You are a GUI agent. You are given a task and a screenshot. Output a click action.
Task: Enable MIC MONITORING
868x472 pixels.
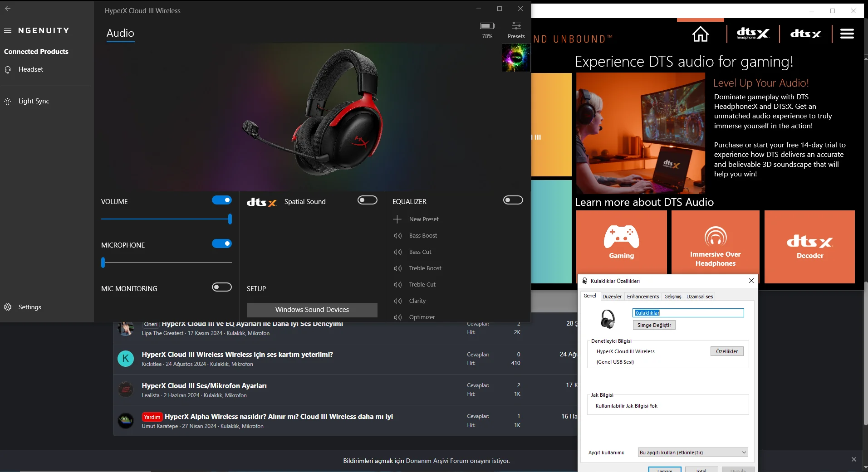tap(222, 287)
